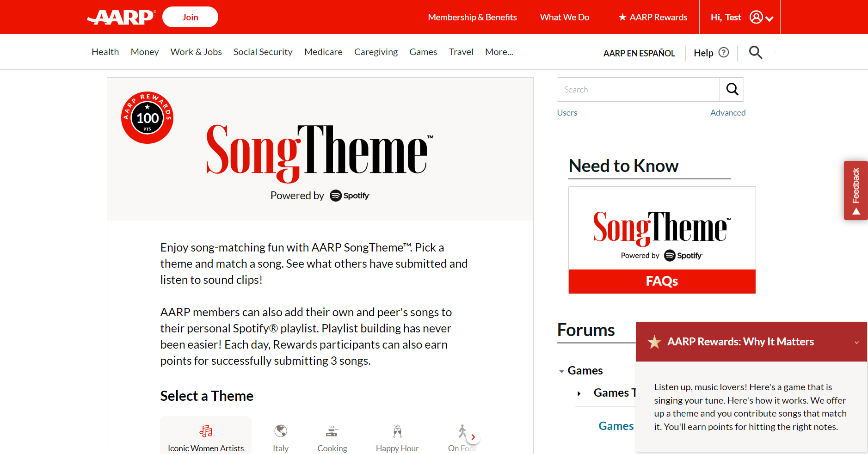Click the globe icon for Italy
This screenshot has height=454, width=868.
(x=281, y=431)
